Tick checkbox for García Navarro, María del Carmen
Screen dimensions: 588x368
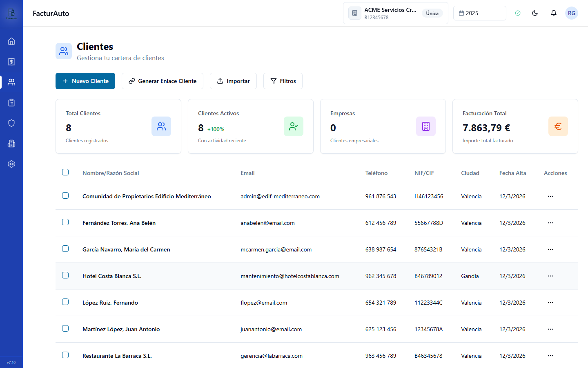coord(65,249)
